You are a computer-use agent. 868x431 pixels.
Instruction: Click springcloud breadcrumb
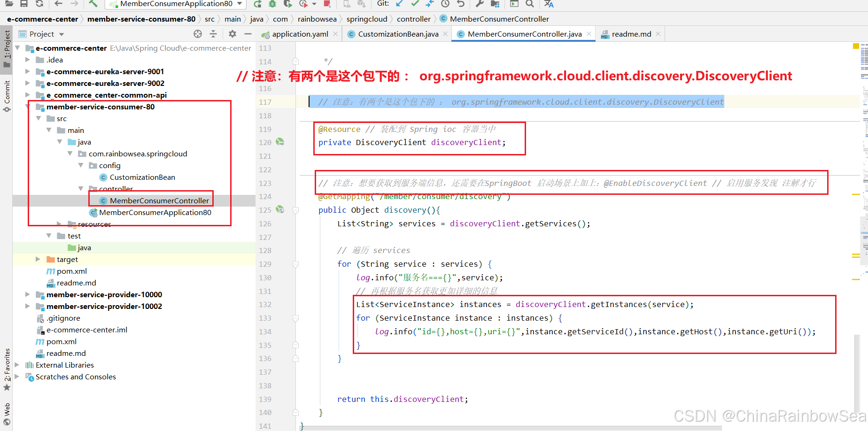point(367,19)
